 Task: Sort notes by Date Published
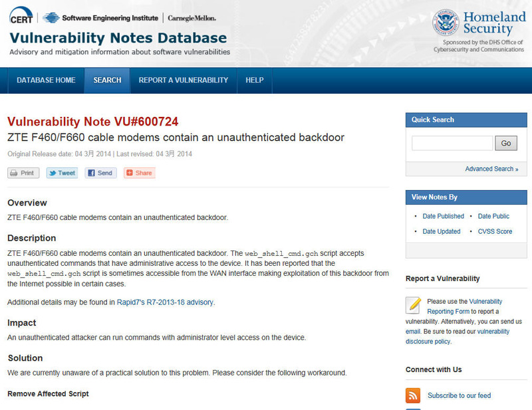point(443,216)
